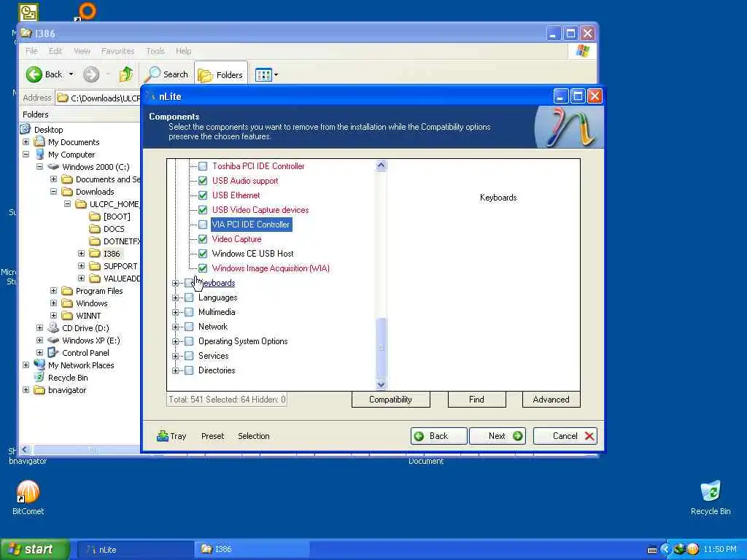Click the Back arrow icon in Explorer toolbar

click(x=34, y=74)
